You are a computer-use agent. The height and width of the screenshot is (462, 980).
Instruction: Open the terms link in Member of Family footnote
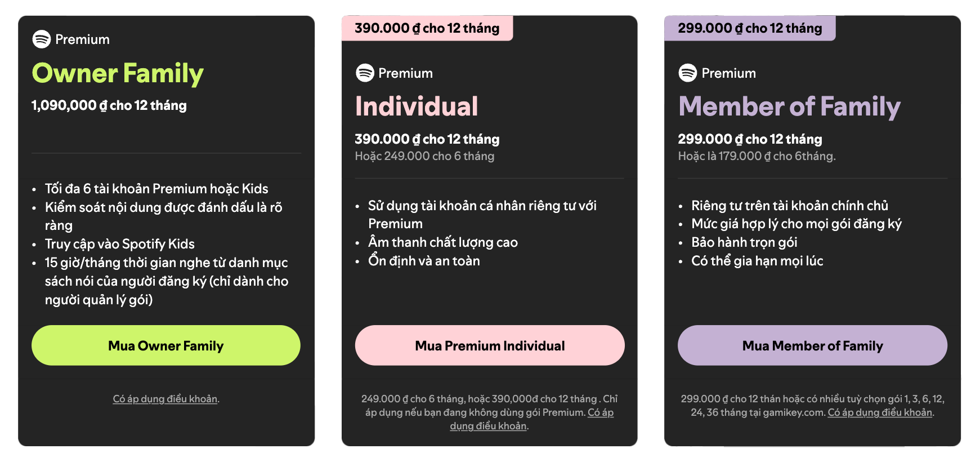879,412
